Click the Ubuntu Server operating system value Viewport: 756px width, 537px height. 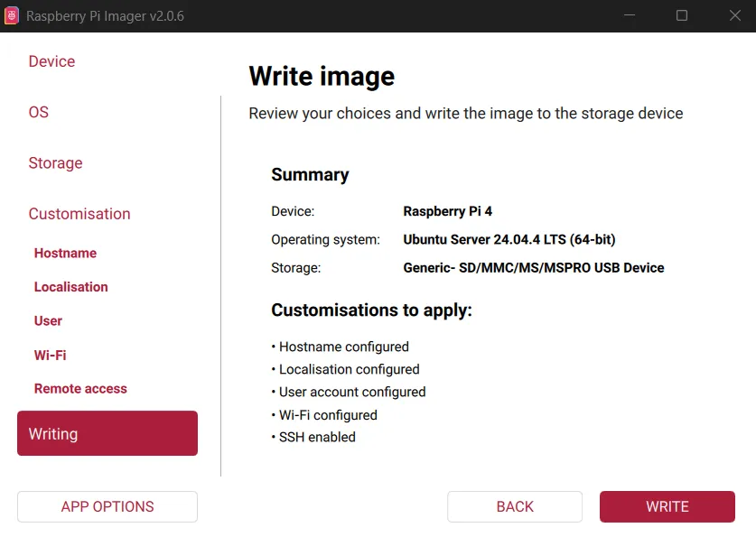pyautogui.click(x=509, y=239)
